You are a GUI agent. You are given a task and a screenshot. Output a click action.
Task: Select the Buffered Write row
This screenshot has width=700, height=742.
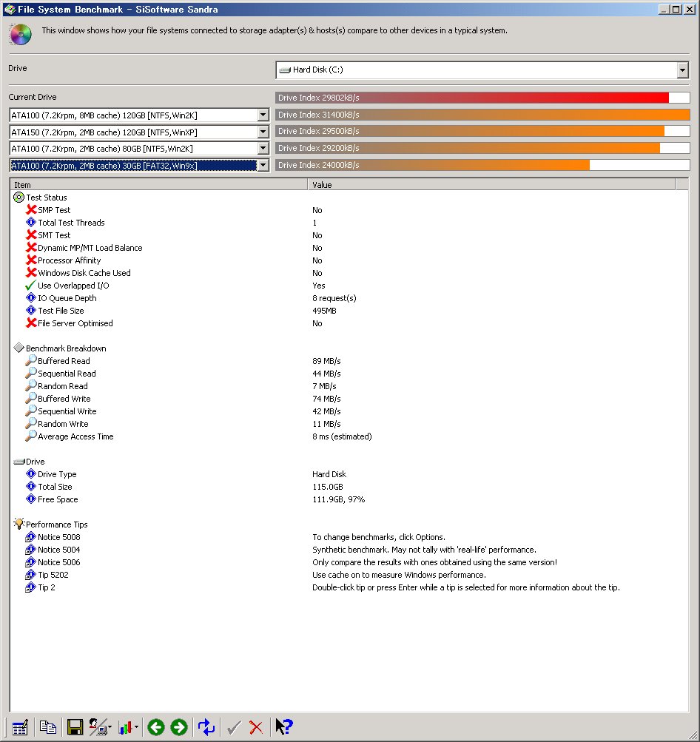coord(349,399)
